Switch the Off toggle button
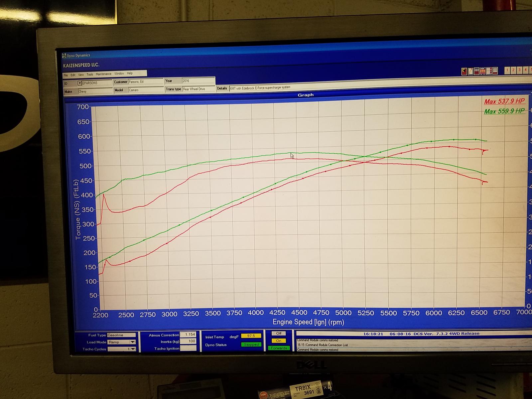 [x=279, y=333]
